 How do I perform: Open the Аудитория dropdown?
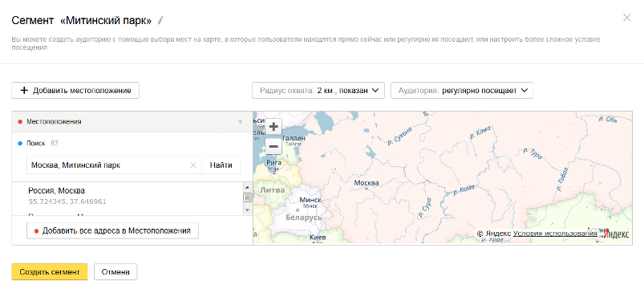click(x=462, y=91)
